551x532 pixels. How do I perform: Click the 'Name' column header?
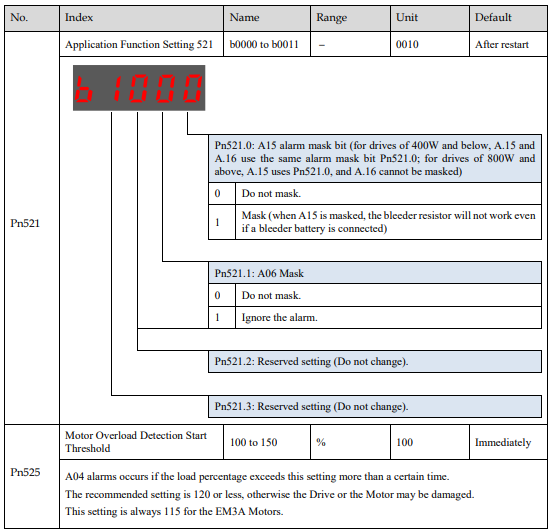tap(267, 18)
